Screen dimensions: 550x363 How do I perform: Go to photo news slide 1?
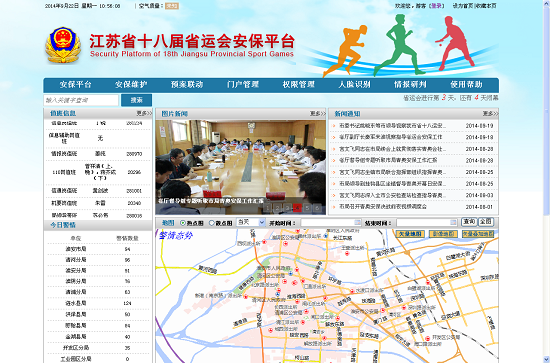[268, 208]
